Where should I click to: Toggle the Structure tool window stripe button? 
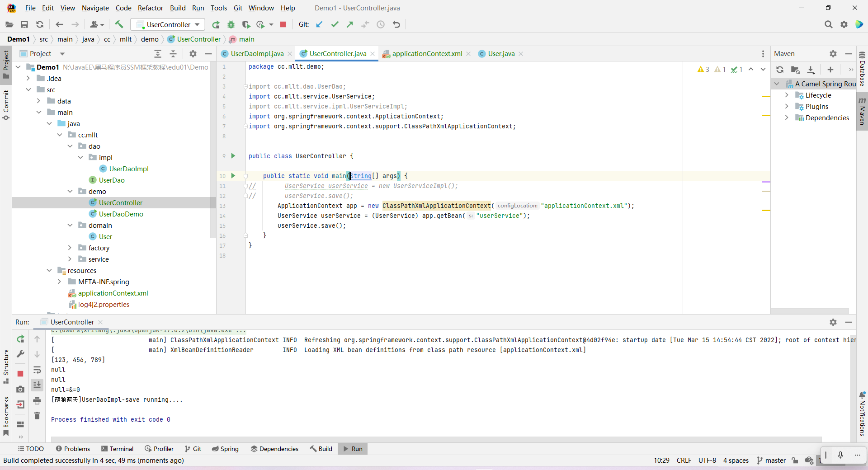[6, 367]
